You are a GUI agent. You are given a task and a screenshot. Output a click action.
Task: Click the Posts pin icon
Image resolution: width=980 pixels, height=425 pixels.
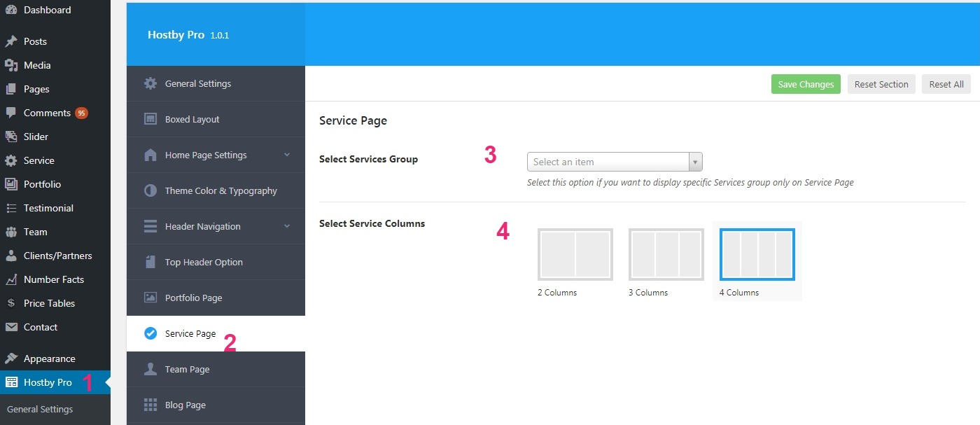11,41
